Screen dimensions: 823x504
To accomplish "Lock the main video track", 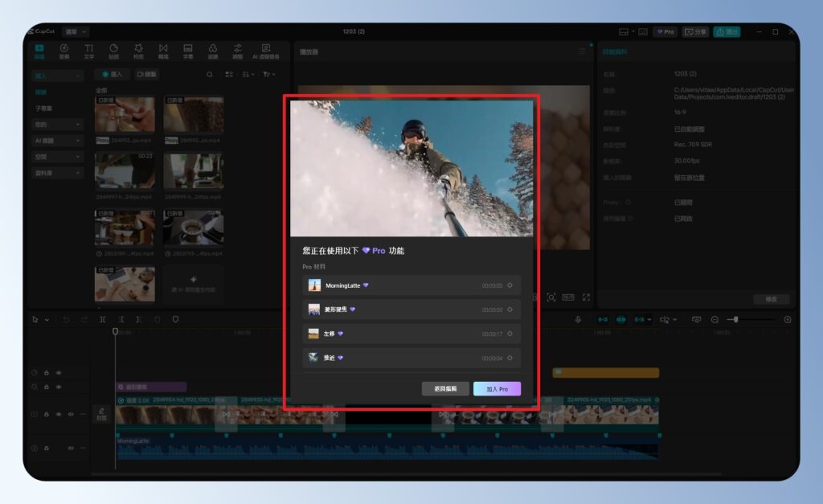I will point(47,413).
